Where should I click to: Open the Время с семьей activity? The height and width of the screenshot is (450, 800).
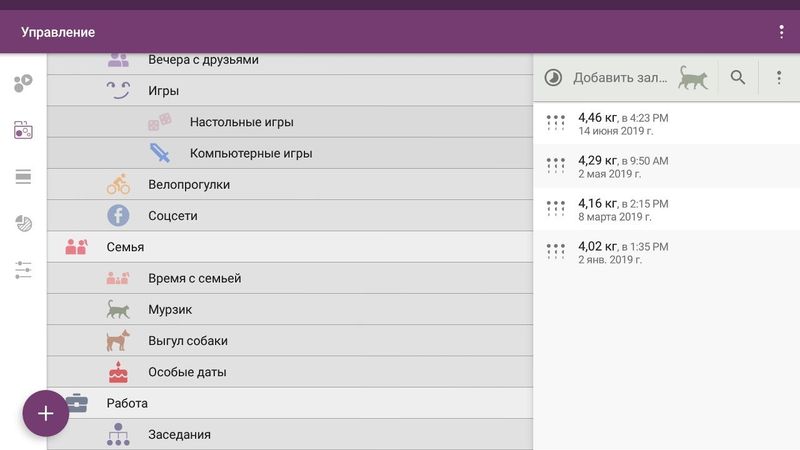pos(290,278)
